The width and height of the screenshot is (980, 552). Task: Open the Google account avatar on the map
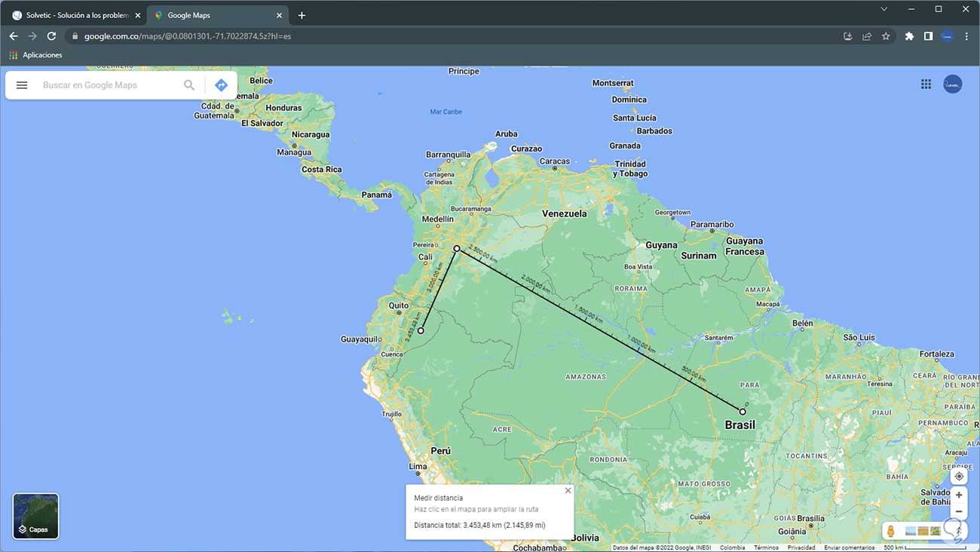[x=952, y=84]
